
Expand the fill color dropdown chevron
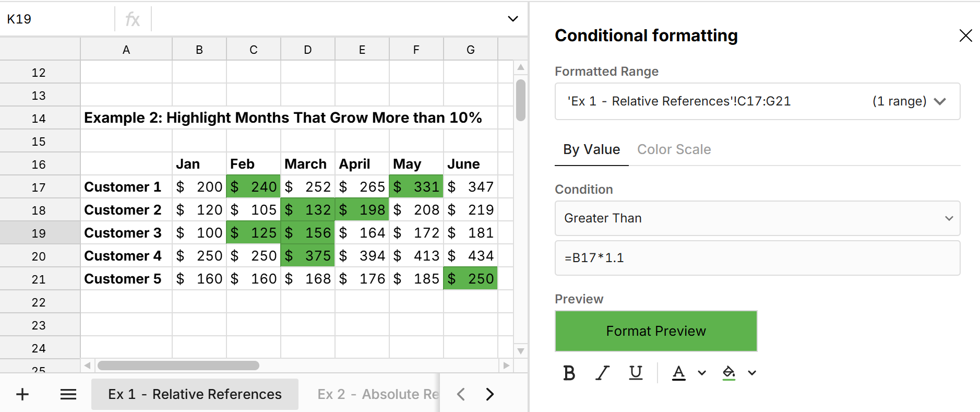751,373
